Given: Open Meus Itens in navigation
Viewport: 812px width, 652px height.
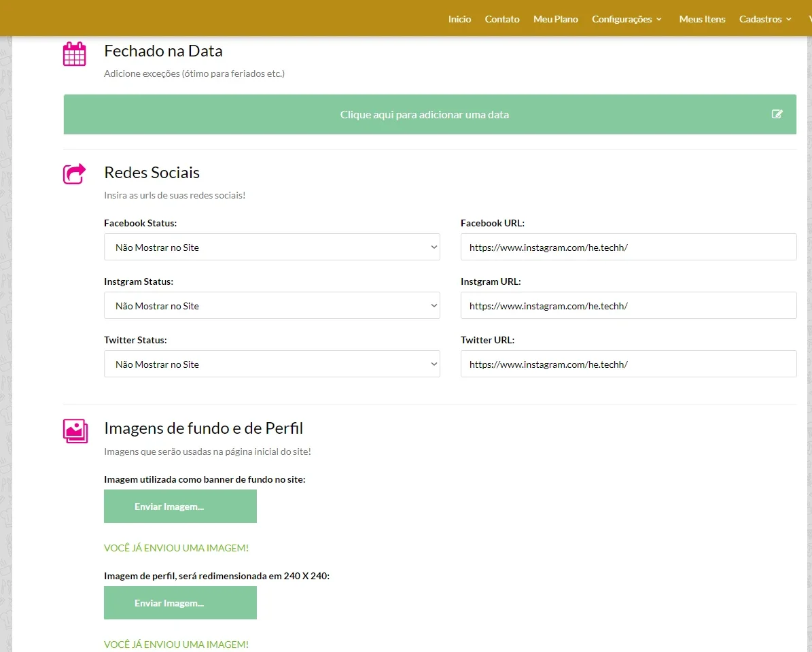Looking at the screenshot, I should pyautogui.click(x=702, y=19).
